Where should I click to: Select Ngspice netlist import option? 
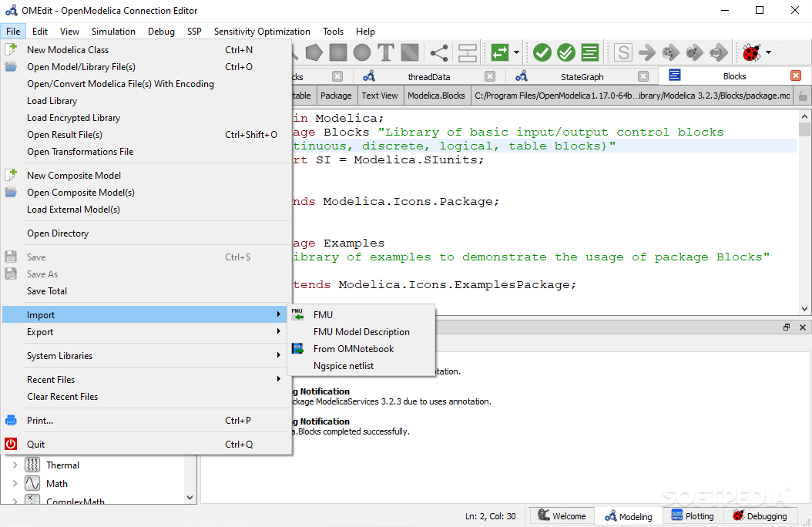tap(361, 366)
